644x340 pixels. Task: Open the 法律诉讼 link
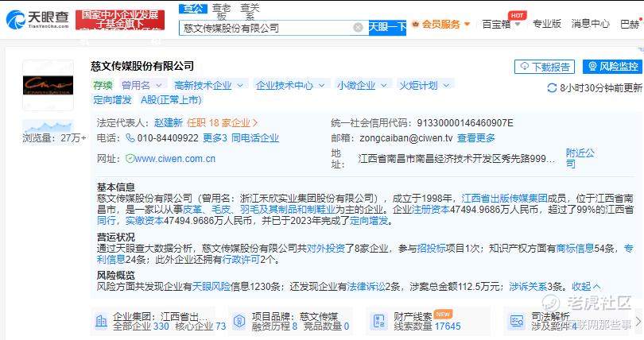[366, 287]
